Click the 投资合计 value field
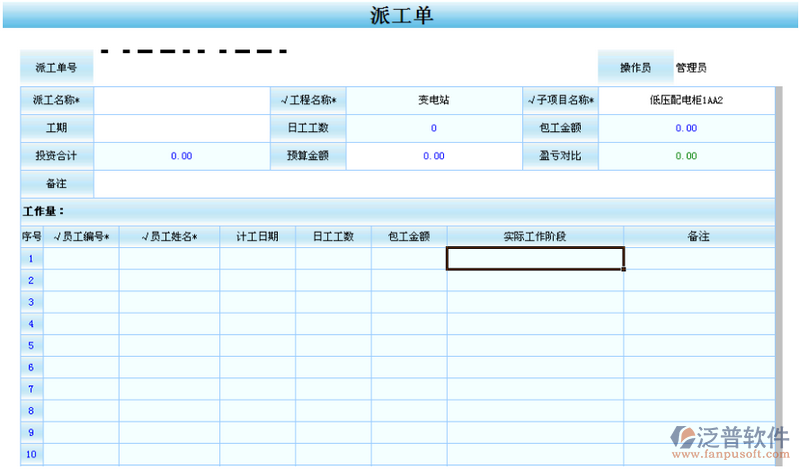The height and width of the screenshot is (470, 800). point(181,156)
